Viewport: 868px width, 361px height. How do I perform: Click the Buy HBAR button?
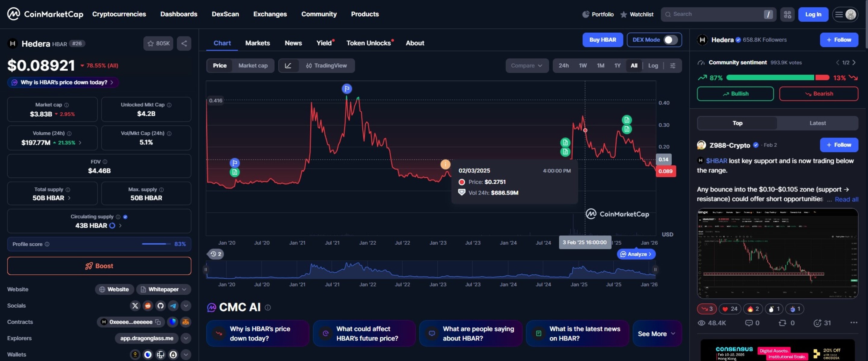tap(603, 40)
